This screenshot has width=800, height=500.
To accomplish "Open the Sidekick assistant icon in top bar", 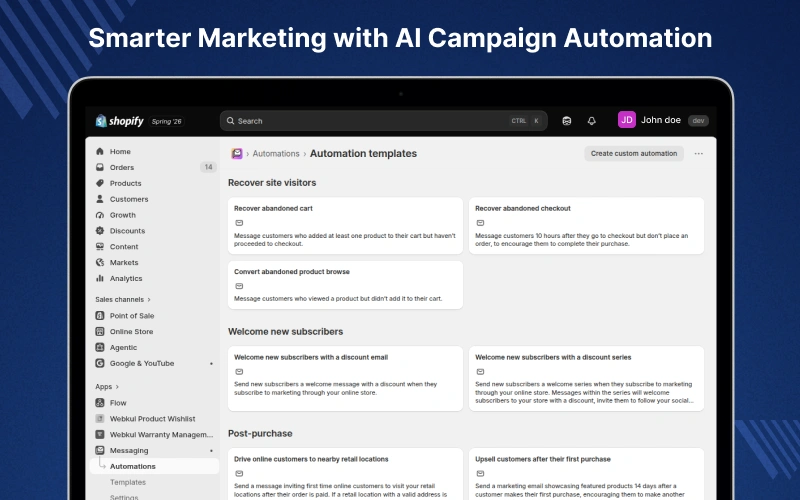I will [x=566, y=121].
